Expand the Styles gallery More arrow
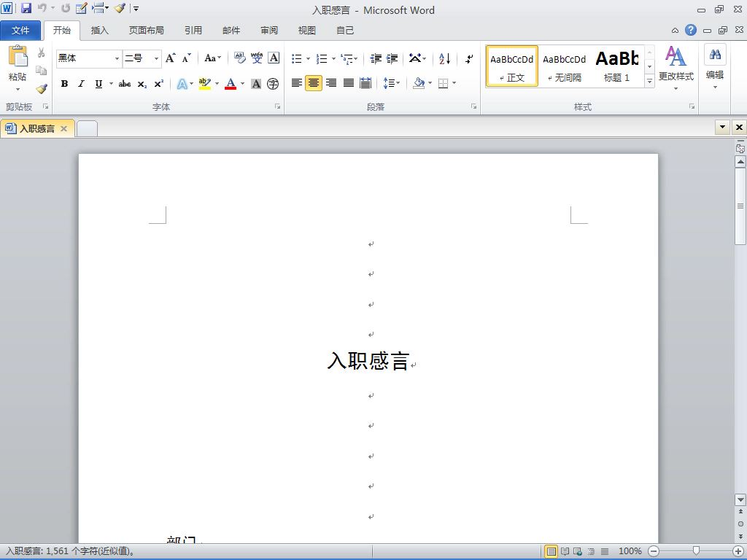 pyautogui.click(x=649, y=82)
